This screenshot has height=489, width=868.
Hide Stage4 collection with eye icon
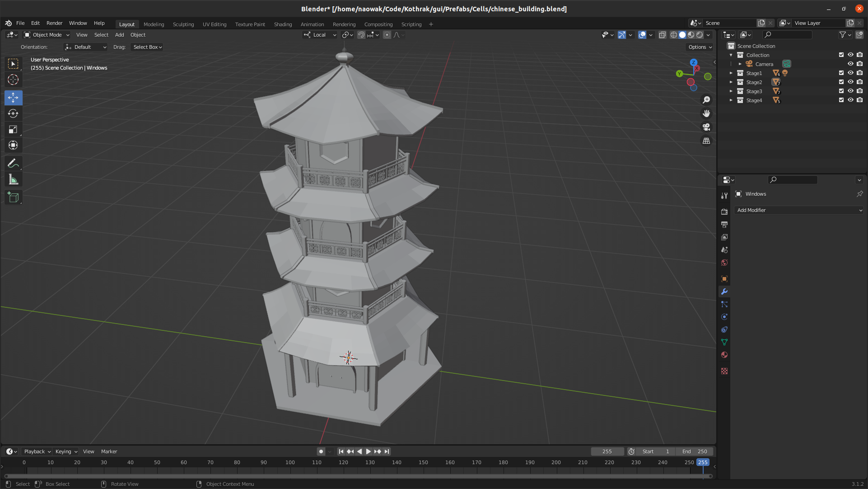850,100
